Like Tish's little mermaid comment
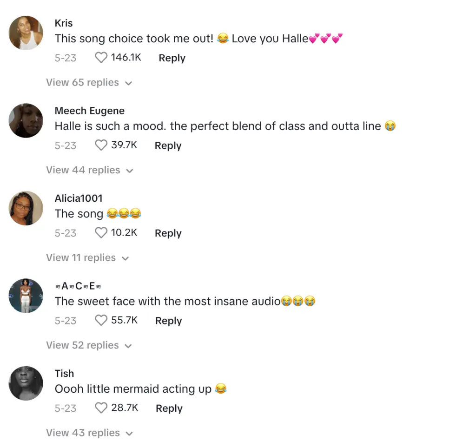This screenshot has width=476, height=448. (101, 408)
